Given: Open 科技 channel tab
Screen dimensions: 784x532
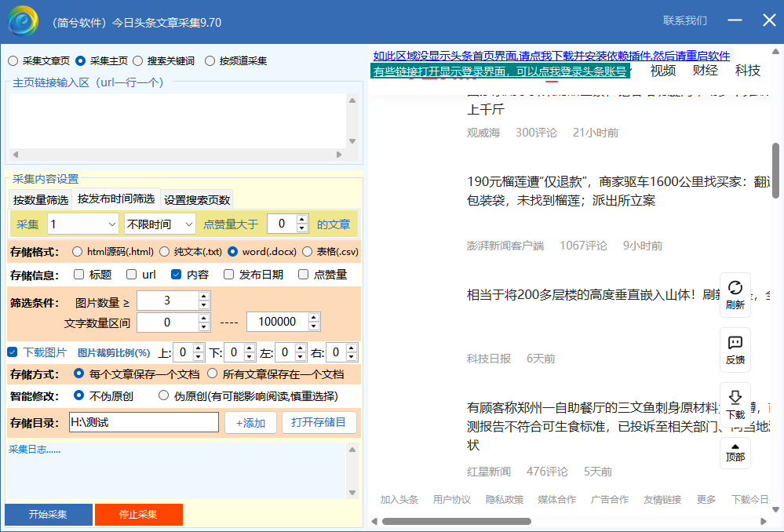Looking at the screenshot, I should pos(747,71).
